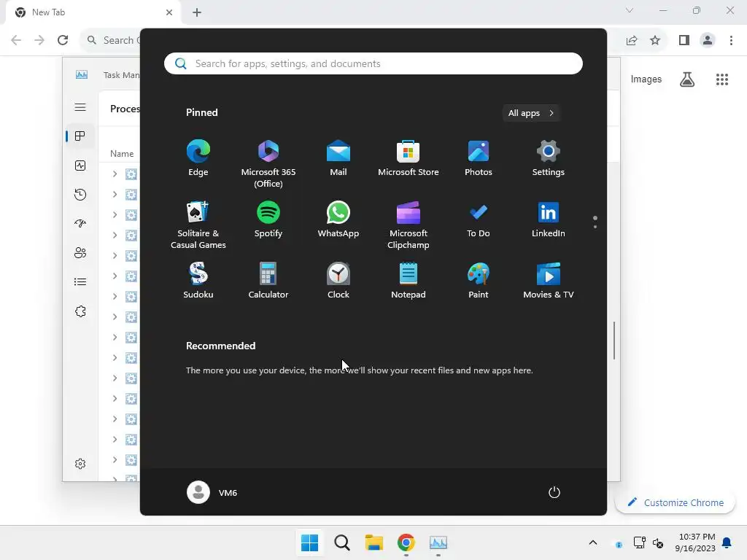The height and width of the screenshot is (560, 747).
Task: Launch Microsoft 365 (Office)
Action: coord(268,163)
